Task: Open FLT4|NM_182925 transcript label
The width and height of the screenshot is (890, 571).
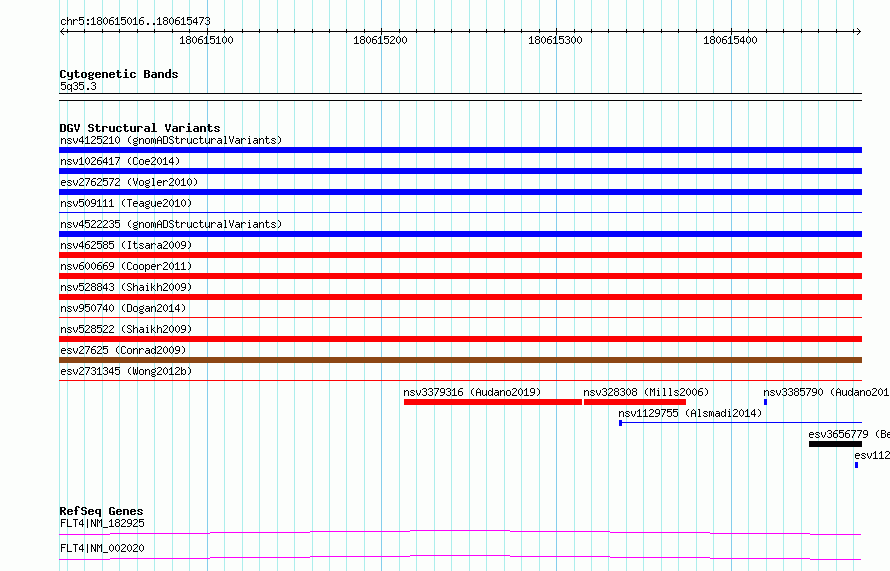Action: (x=102, y=523)
